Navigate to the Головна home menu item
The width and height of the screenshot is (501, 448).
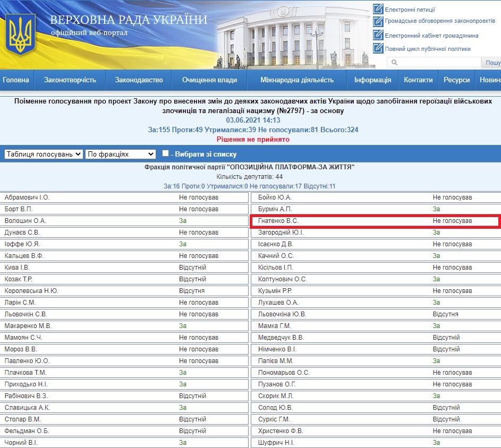(x=16, y=80)
